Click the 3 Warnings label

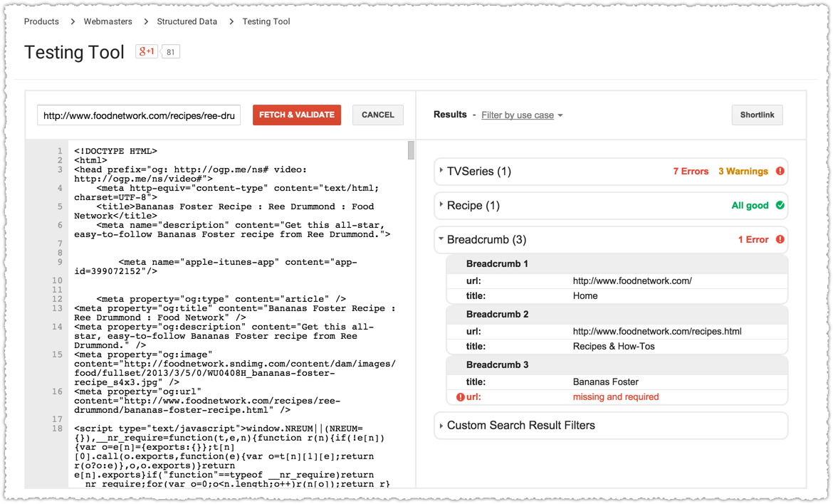click(x=743, y=172)
